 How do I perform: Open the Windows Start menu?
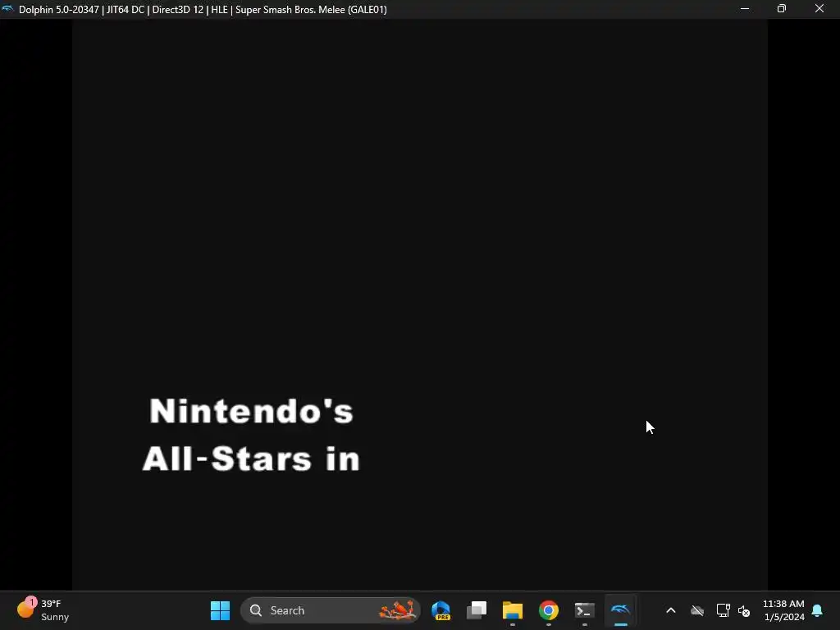pos(220,610)
